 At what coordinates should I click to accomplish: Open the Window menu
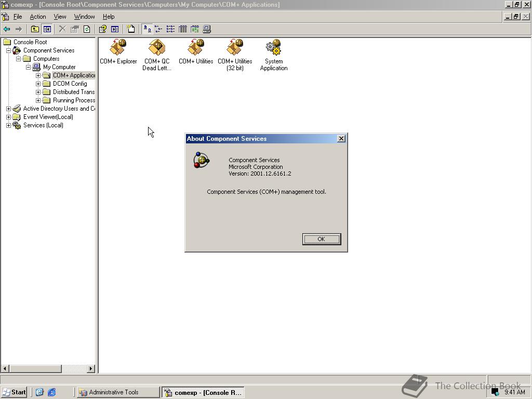(x=84, y=17)
